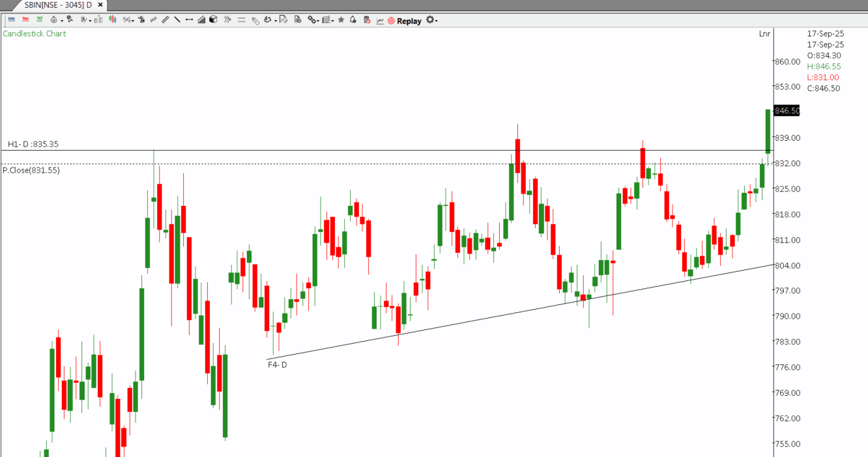Click the scatter points tool icon
This screenshot has width=868, height=457.
tap(141, 20)
